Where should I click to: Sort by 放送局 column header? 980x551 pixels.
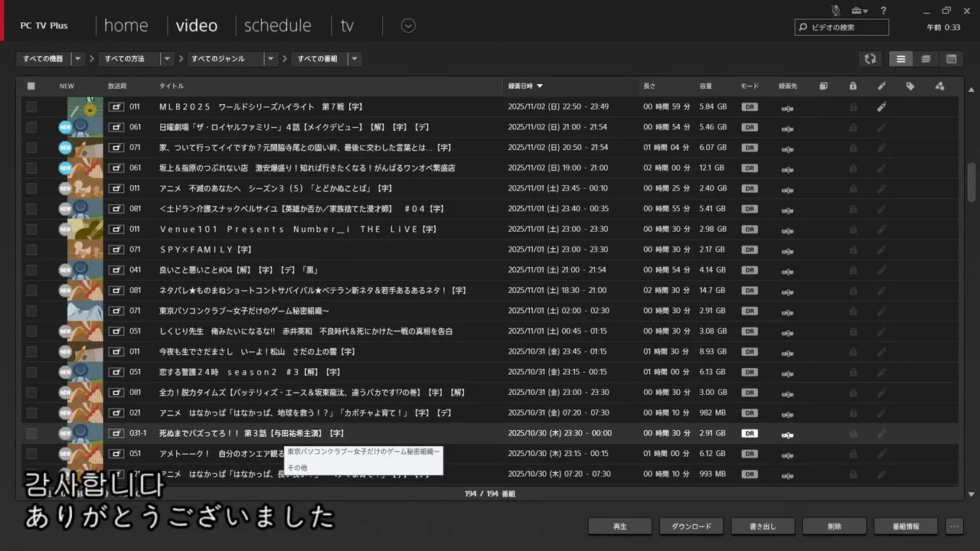pos(117,86)
